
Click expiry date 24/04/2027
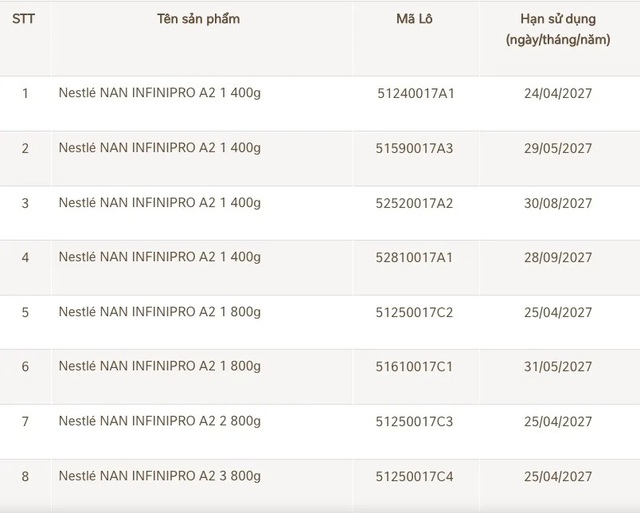tap(558, 94)
